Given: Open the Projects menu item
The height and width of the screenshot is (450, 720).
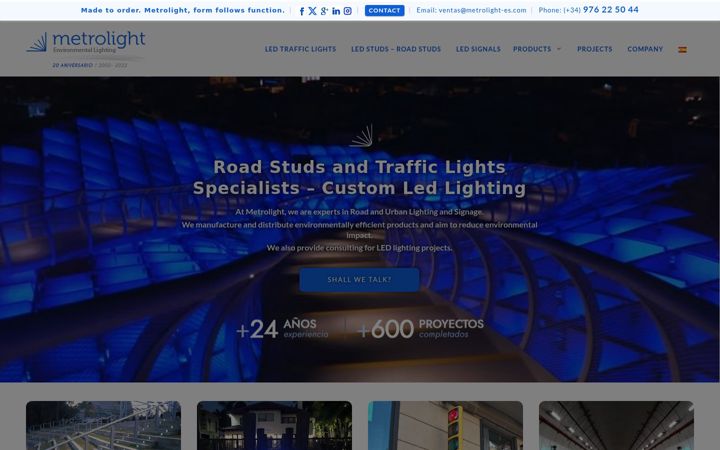Looking at the screenshot, I should [x=595, y=49].
